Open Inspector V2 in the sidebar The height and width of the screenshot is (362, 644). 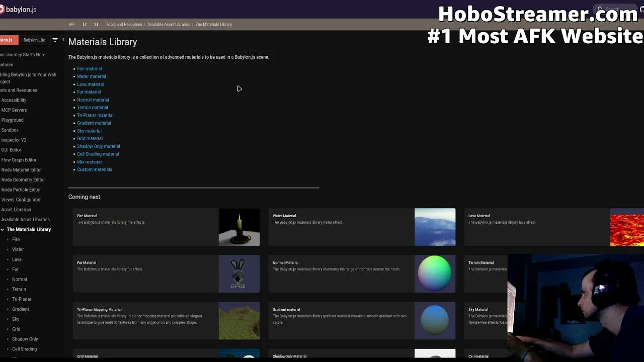tap(14, 140)
